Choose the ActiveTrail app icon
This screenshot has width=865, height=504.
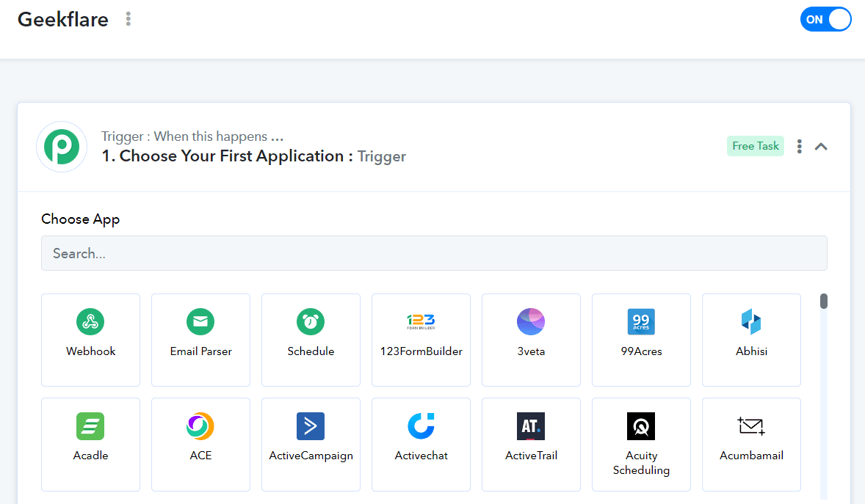point(531,426)
